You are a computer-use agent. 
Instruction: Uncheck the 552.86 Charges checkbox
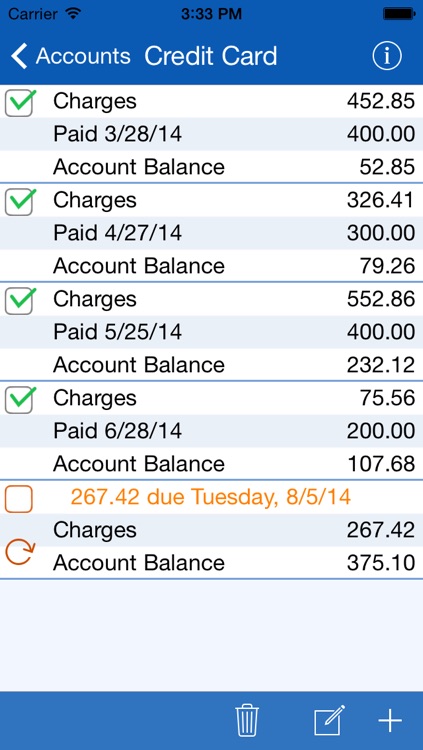click(20, 300)
